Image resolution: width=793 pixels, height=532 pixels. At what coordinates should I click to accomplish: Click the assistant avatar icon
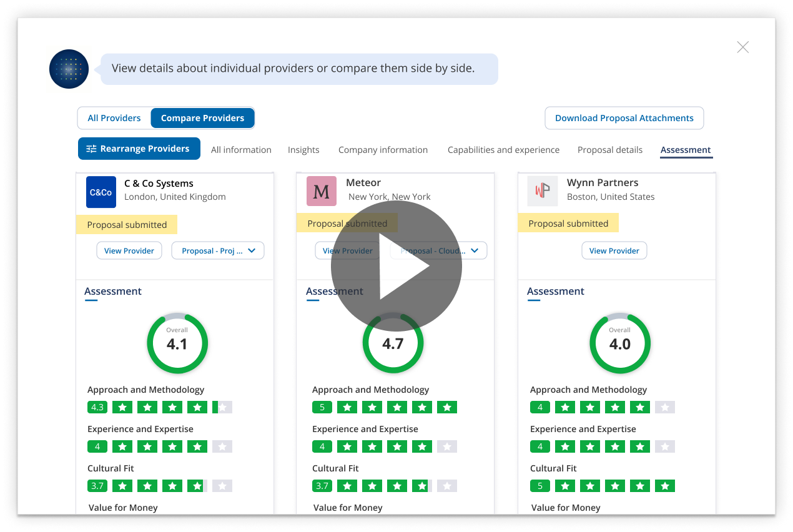[69, 69]
